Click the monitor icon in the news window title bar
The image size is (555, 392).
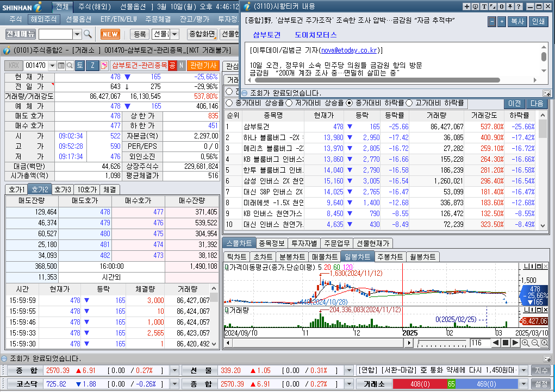click(475, 7)
